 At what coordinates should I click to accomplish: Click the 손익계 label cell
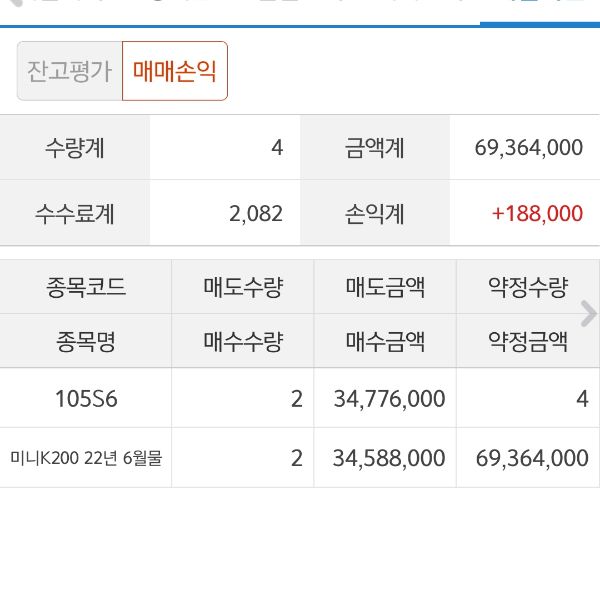[x=375, y=213]
